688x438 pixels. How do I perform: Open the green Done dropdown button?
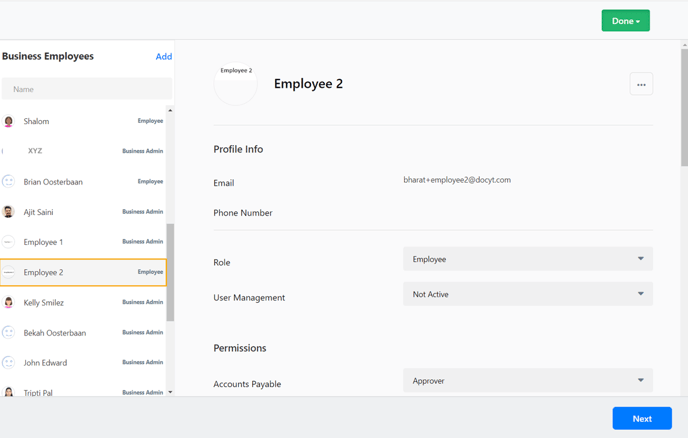coord(625,21)
